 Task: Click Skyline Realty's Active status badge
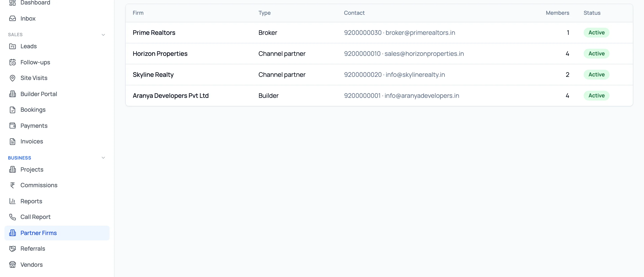pos(597,74)
